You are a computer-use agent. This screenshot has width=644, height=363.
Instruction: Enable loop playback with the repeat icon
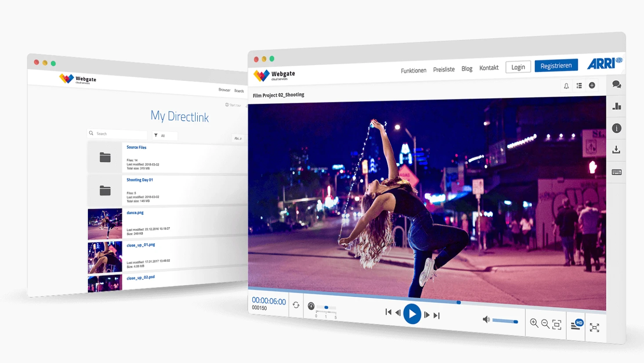tap(296, 305)
